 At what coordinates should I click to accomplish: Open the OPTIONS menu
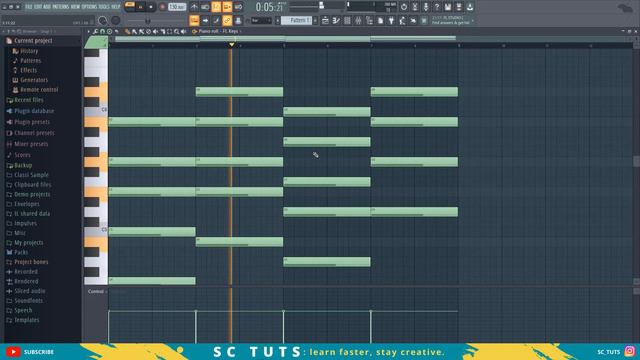click(x=89, y=7)
